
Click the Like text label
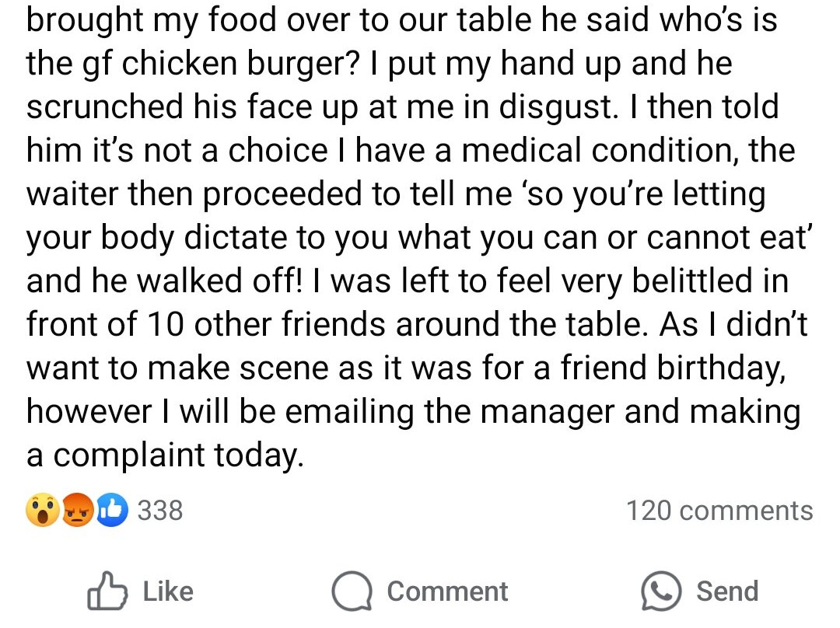pyautogui.click(x=168, y=591)
